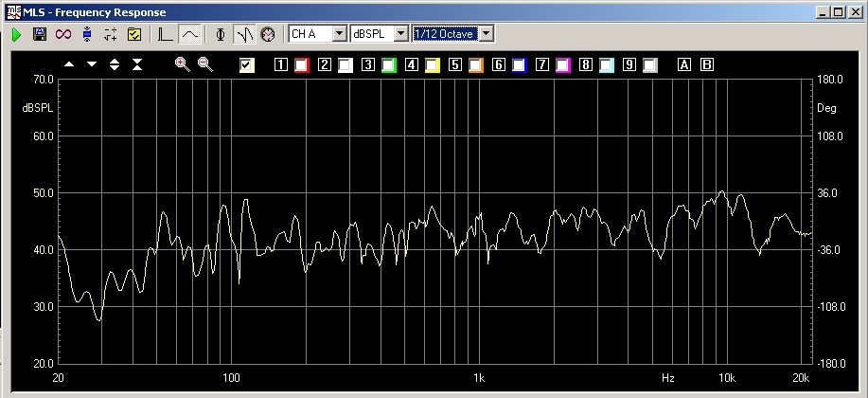Screen dimensions: 868x398
Task: Toggle the checked white curve checkbox
Action: (x=248, y=65)
